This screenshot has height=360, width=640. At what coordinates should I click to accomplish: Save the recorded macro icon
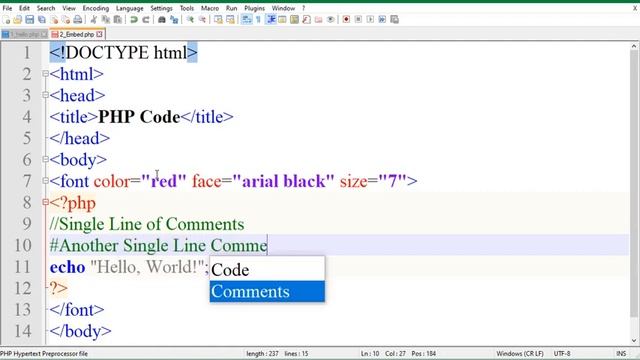coord(394,19)
